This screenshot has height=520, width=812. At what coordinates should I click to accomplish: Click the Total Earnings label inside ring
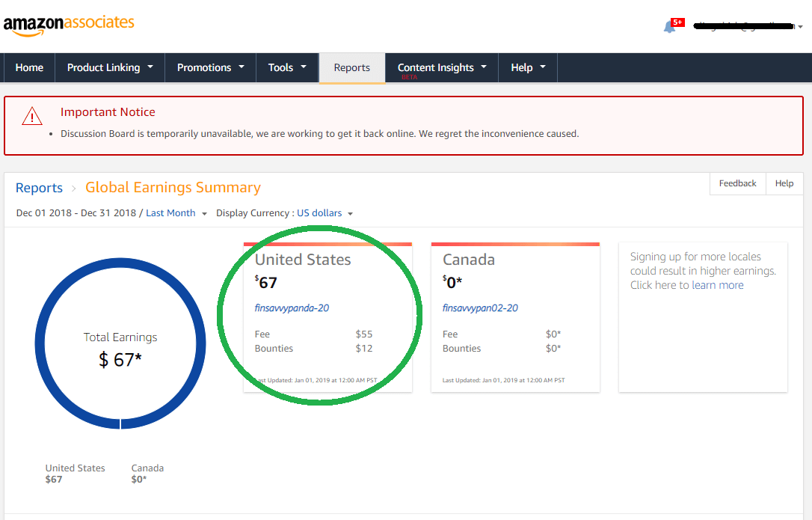click(120, 337)
